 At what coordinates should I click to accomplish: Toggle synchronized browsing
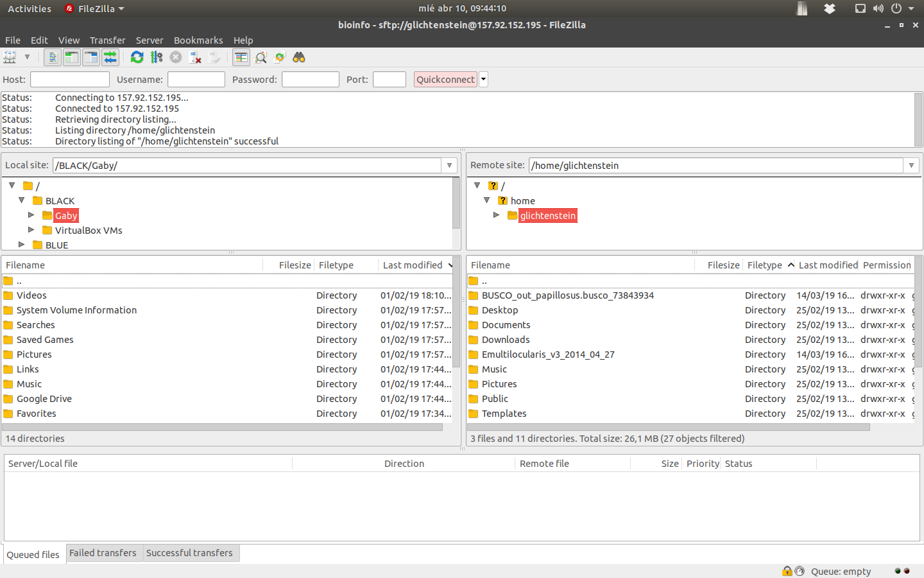pos(280,57)
